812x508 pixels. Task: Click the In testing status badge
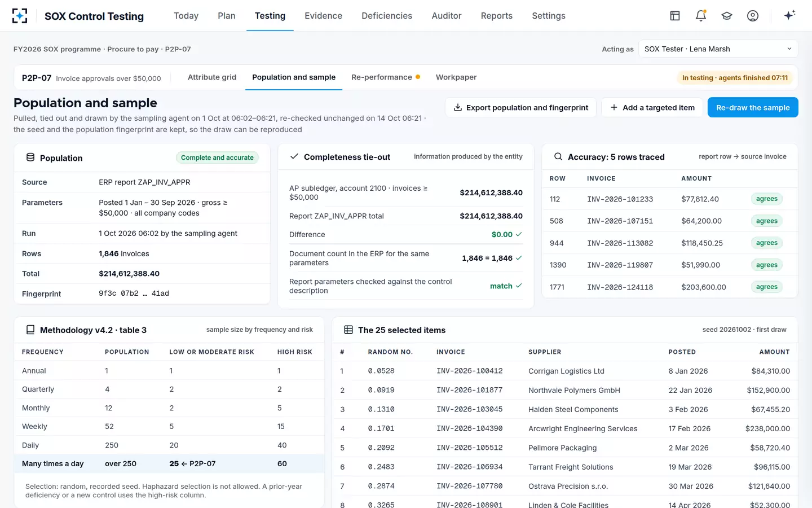pyautogui.click(x=735, y=78)
